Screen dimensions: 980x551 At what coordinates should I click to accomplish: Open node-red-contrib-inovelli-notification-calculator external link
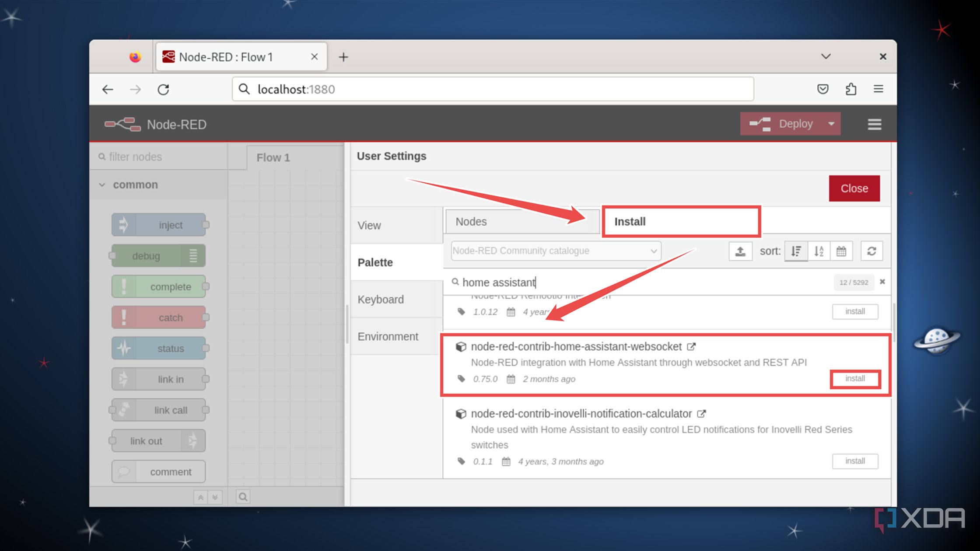point(702,413)
